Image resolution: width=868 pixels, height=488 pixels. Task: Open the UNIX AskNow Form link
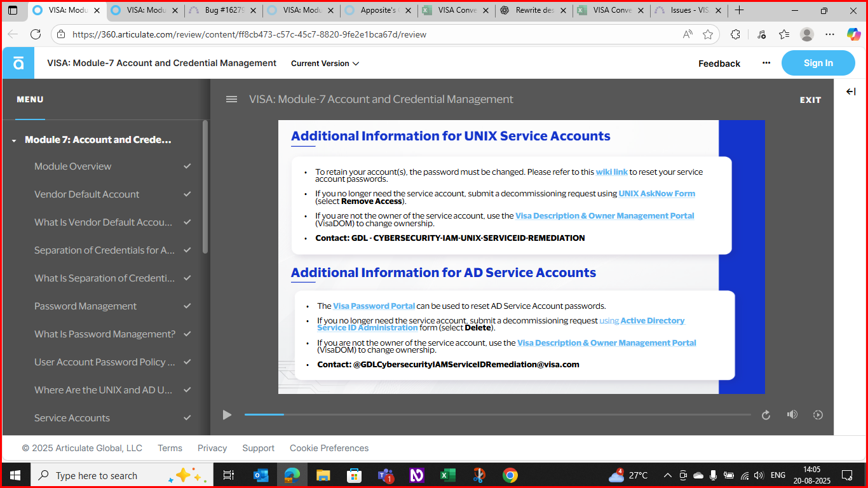[x=657, y=193]
